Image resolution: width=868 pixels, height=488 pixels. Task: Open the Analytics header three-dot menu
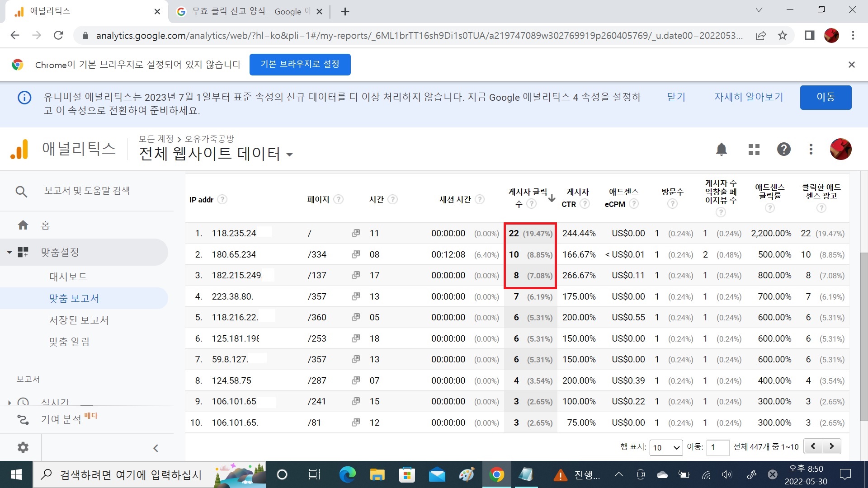point(811,149)
